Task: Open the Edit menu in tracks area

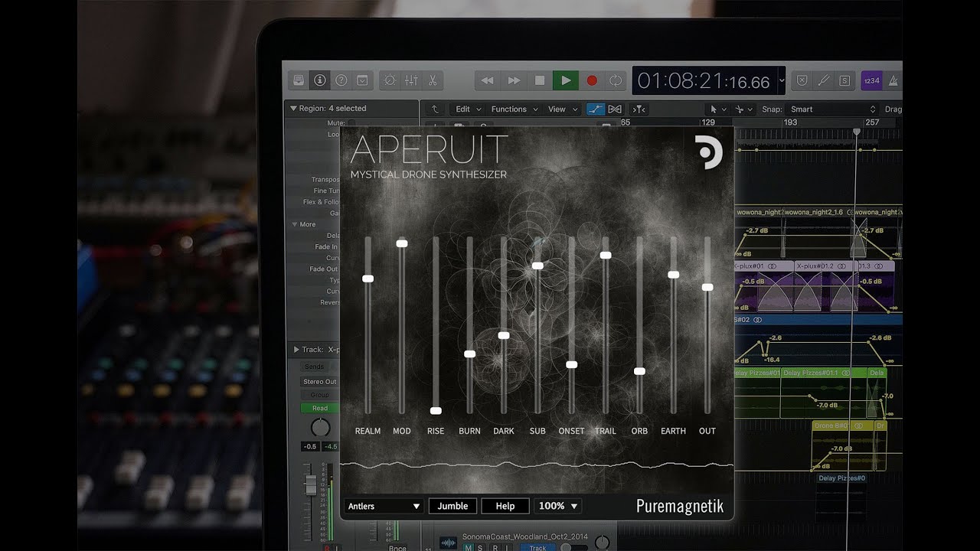Action: pos(466,109)
